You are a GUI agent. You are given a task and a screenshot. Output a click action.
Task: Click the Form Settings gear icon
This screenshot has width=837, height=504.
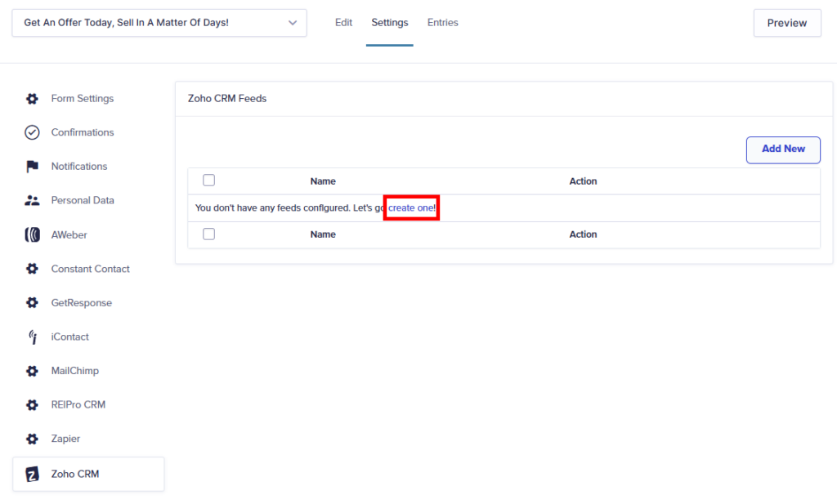32,99
